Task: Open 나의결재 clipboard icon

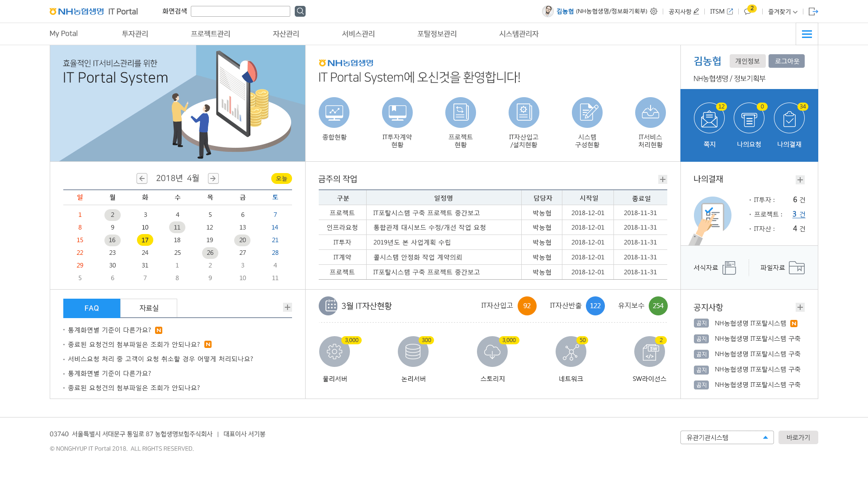Action: pyautogui.click(x=789, y=118)
